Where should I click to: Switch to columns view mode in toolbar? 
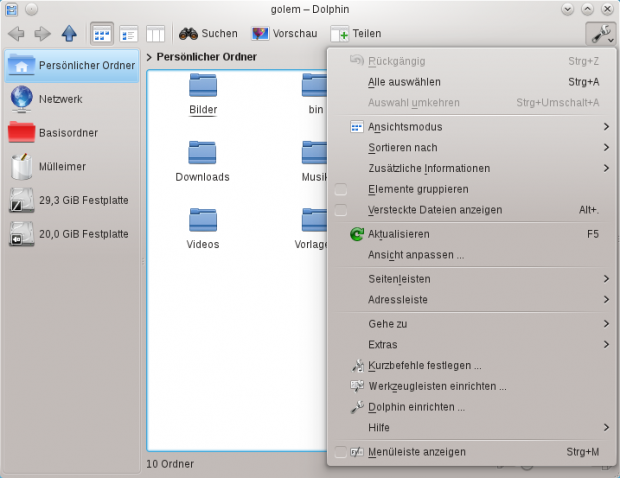point(155,34)
